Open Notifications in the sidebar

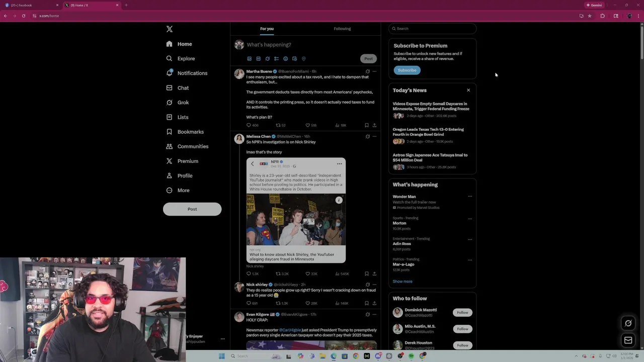tap(187, 73)
